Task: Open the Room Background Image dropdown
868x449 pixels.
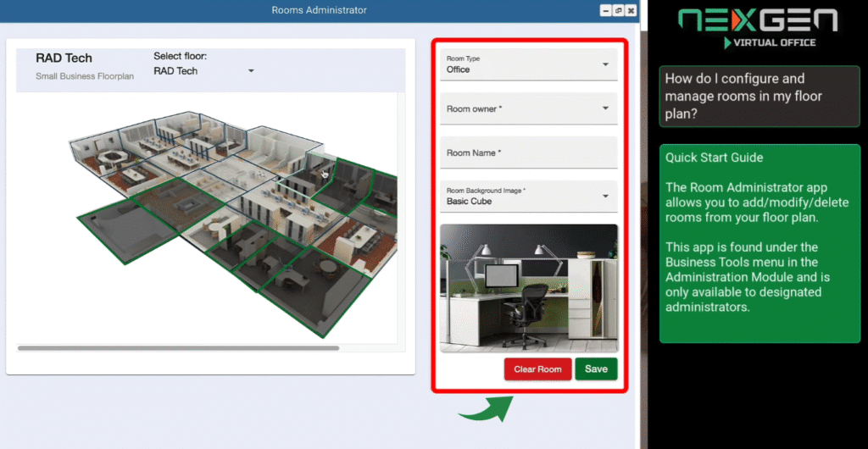Action: tap(529, 197)
